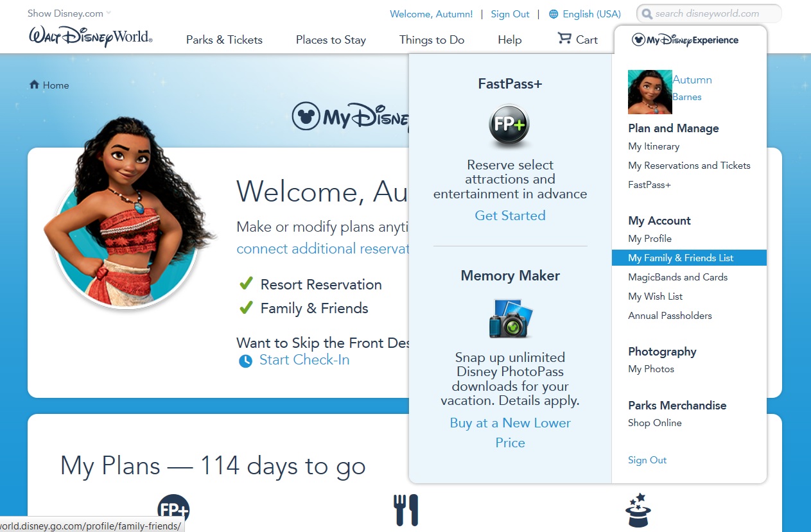Click Start Check-In to skip the front desk
Image resolution: width=811 pixels, height=532 pixels.
click(304, 360)
